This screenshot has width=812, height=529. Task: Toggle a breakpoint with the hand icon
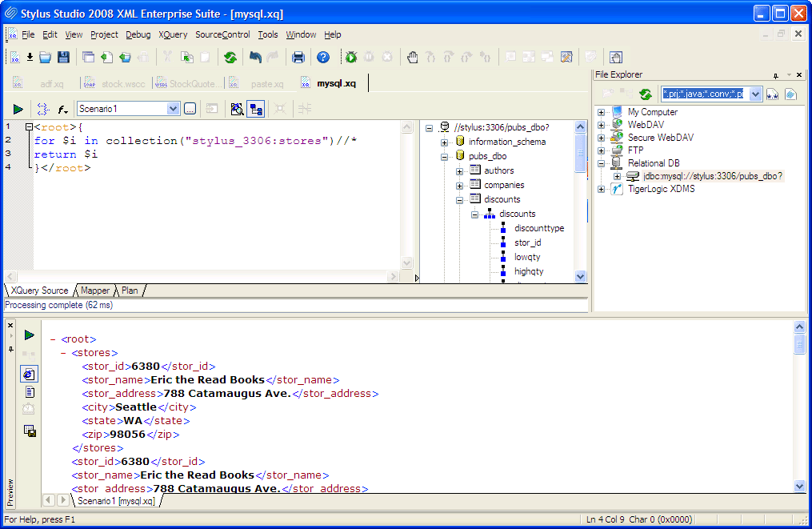[412, 57]
